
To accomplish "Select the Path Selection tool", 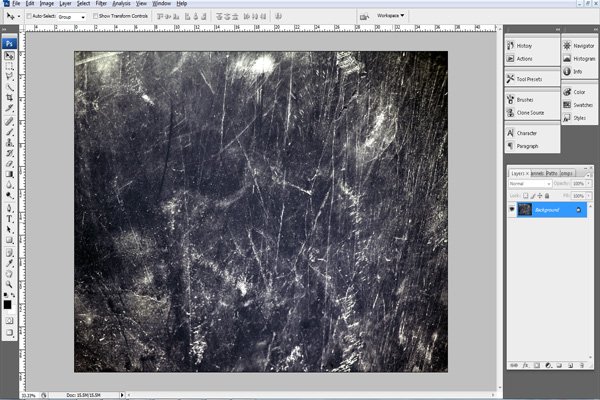I will (x=9, y=229).
